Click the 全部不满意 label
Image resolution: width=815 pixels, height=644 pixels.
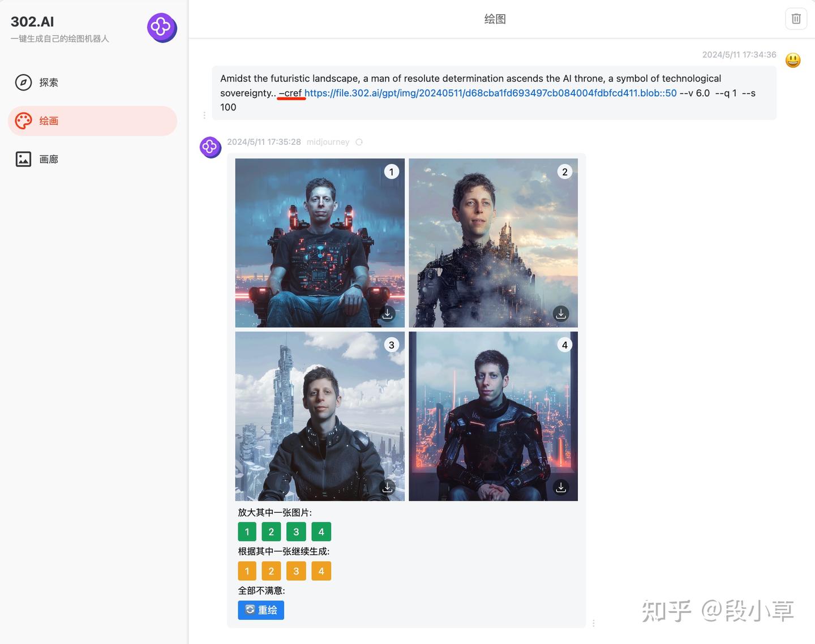261,591
